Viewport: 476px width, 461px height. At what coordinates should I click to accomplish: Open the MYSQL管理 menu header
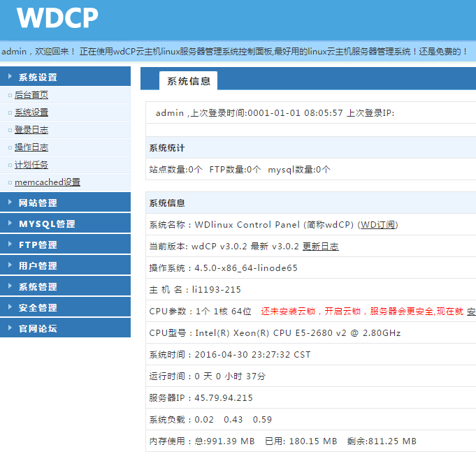(x=65, y=224)
